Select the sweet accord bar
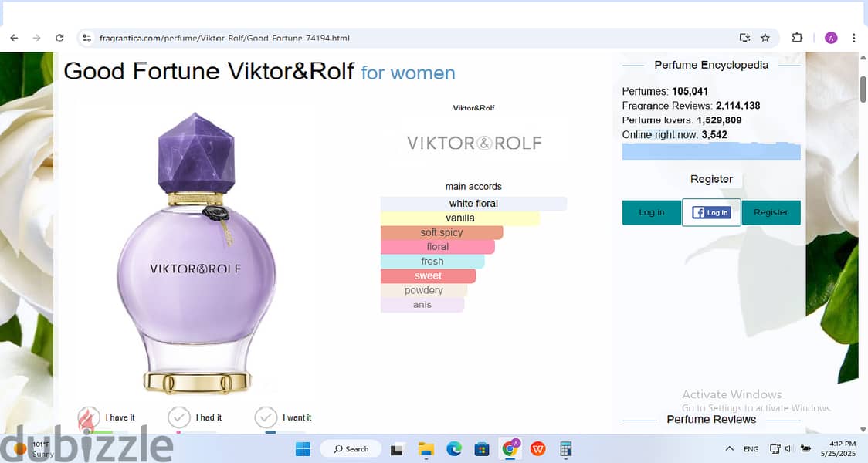Image resolution: width=868 pixels, height=463 pixels. [428, 275]
